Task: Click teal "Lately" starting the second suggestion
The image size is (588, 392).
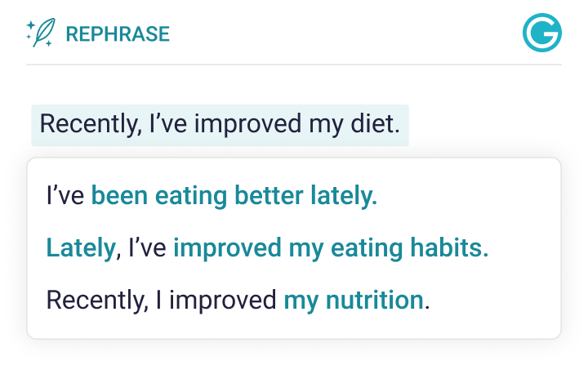Action: (x=81, y=248)
